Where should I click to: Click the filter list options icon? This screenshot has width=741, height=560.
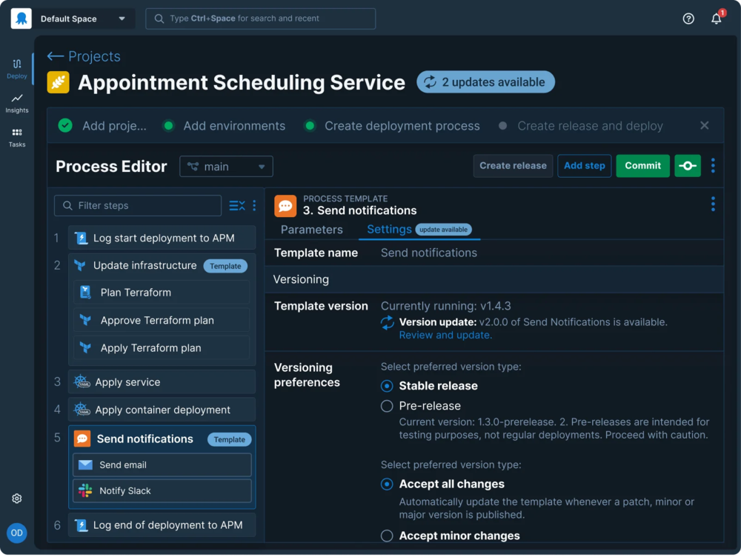click(x=236, y=206)
